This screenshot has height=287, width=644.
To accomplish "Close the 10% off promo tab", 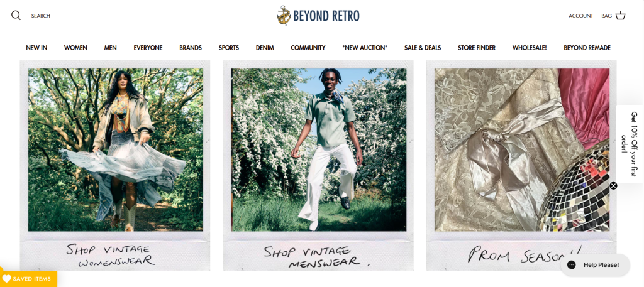I will (x=613, y=186).
